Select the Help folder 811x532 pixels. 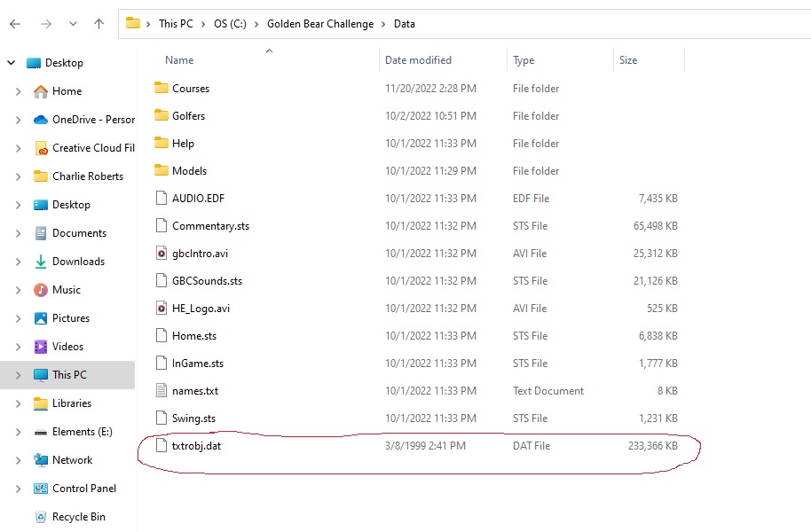tap(183, 144)
